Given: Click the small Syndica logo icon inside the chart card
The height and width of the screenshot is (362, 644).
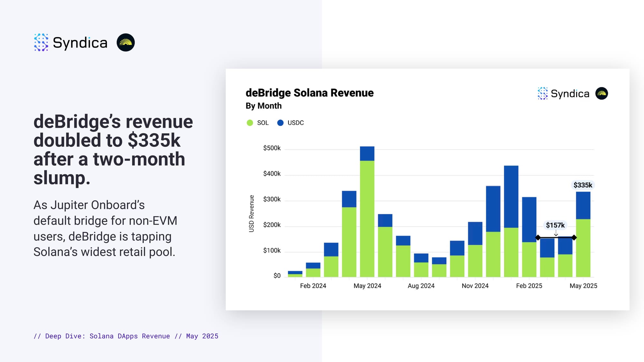Looking at the screenshot, I should pyautogui.click(x=543, y=93).
